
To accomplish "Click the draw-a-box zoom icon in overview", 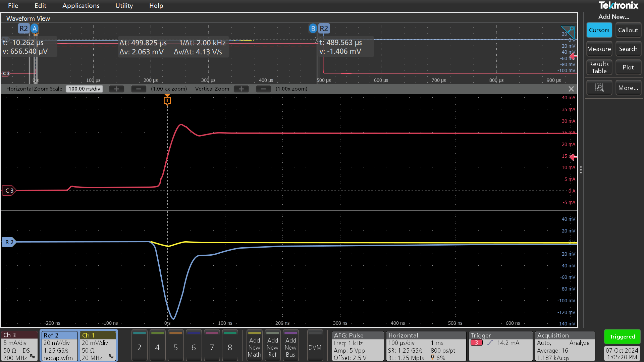I will 568,32.
